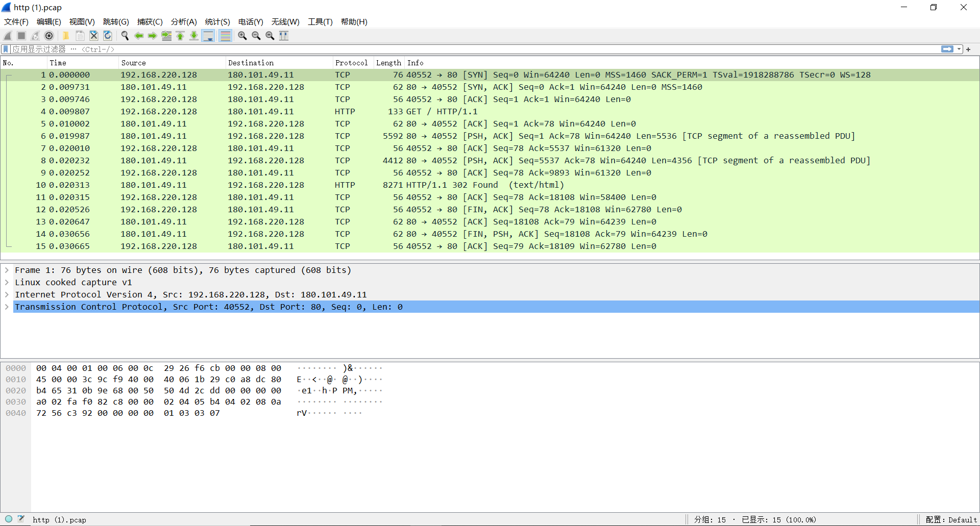Zoom in main window text
Screen dimensions: 980x526
point(242,36)
